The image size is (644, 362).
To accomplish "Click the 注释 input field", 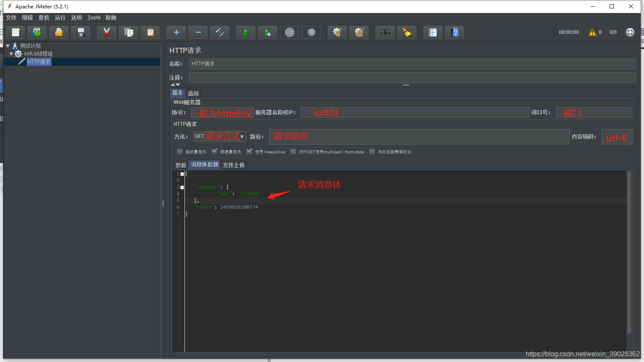I will click(x=412, y=78).
